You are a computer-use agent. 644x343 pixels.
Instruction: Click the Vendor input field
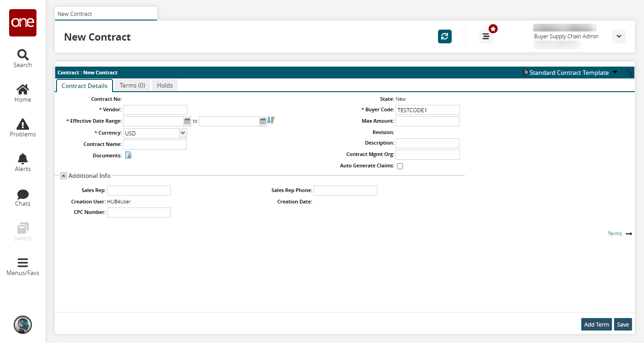(x=155, y=110)
